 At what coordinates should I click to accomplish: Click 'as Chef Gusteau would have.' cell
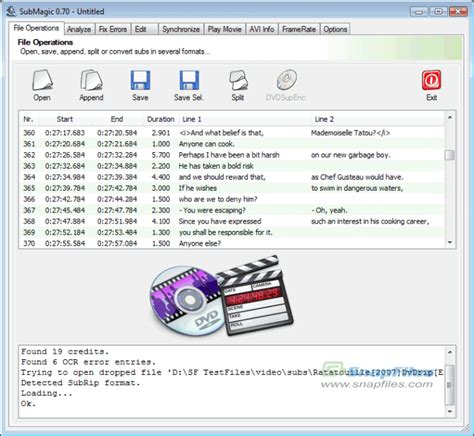coord(357,177)
